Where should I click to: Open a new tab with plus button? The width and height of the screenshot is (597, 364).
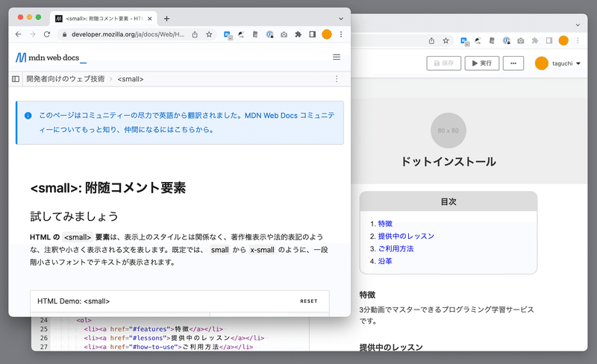click(x=166, y=19)
